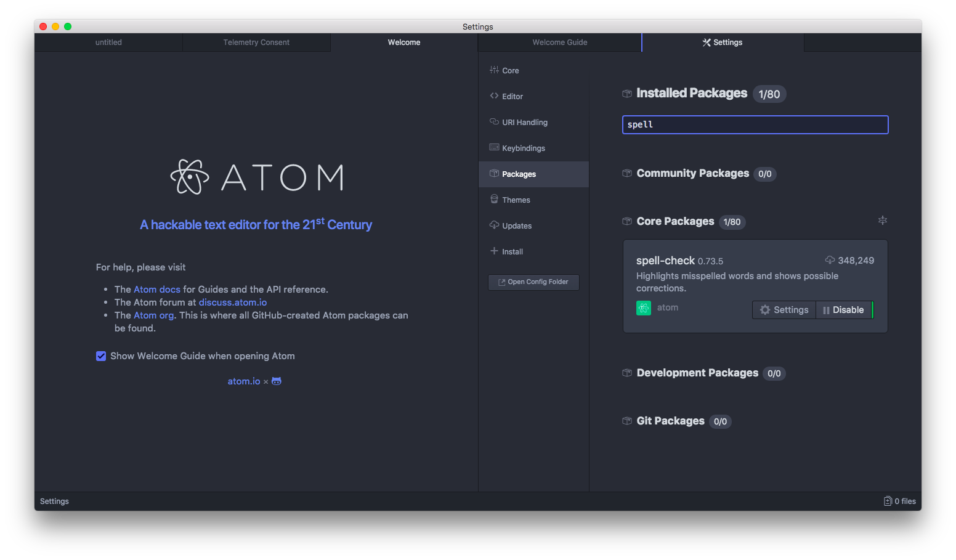Select the Settings tab
This screenshot has height=560, width=956.
[723, 43]
